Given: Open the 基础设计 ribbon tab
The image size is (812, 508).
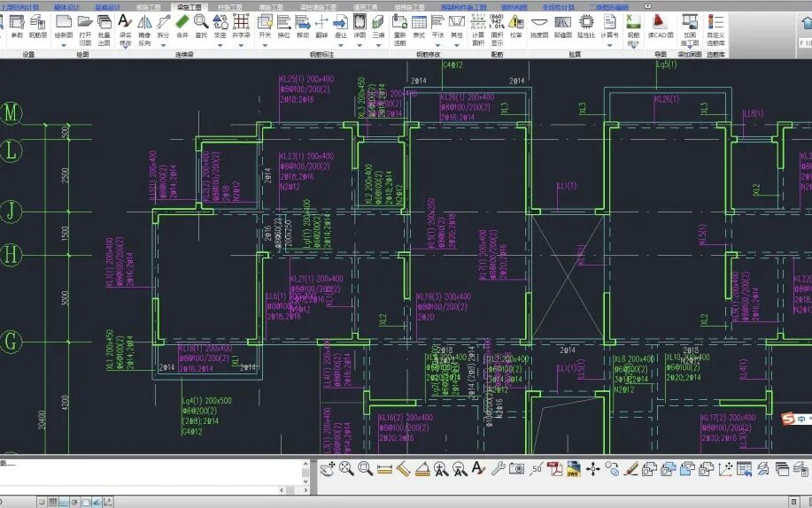Looking at the screenshot, I should (108, 7).
